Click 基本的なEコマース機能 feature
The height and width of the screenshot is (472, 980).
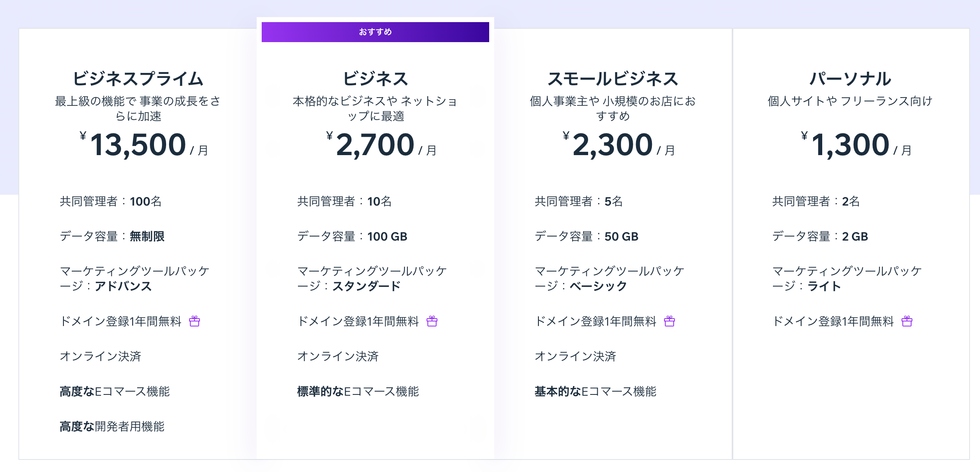[x=596, y=391]
